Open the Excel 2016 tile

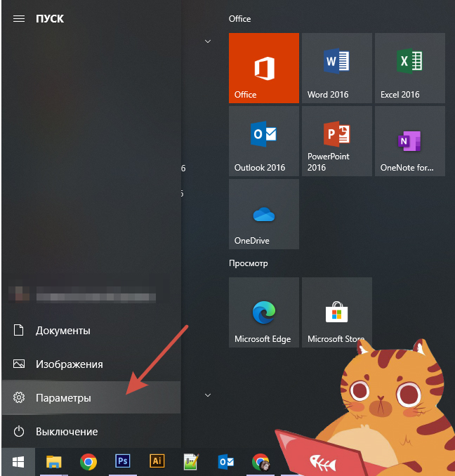[409, 67]
